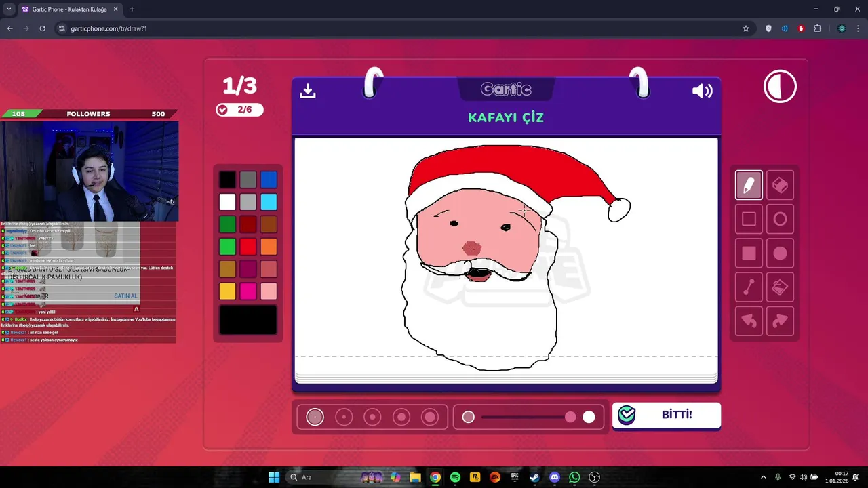The width and height of the screenshot is (868, 488).
Task: Select the filled rectangle tool
Action: point(749,253)
